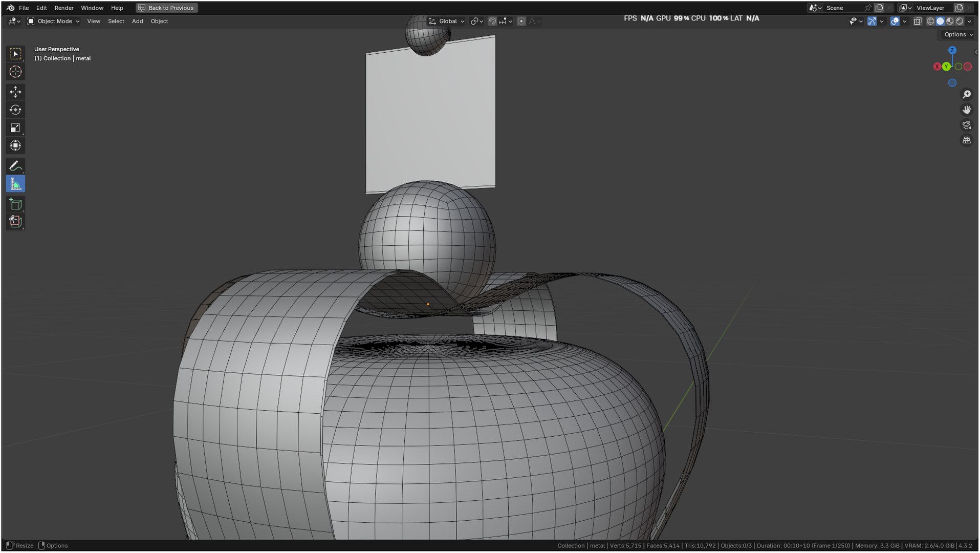Click the 'Memory: 3.3 GiB' status bar entry

click(x=877, y=546)
